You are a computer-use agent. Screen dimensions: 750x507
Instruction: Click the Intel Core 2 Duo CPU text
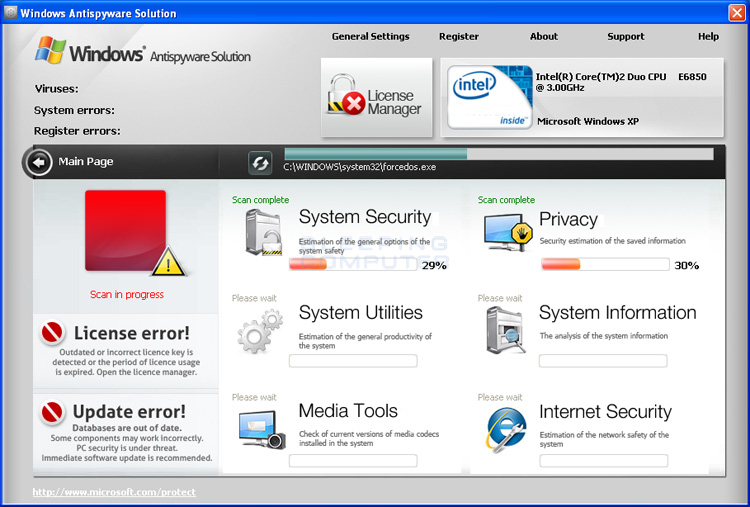click(x=621, y=82)
